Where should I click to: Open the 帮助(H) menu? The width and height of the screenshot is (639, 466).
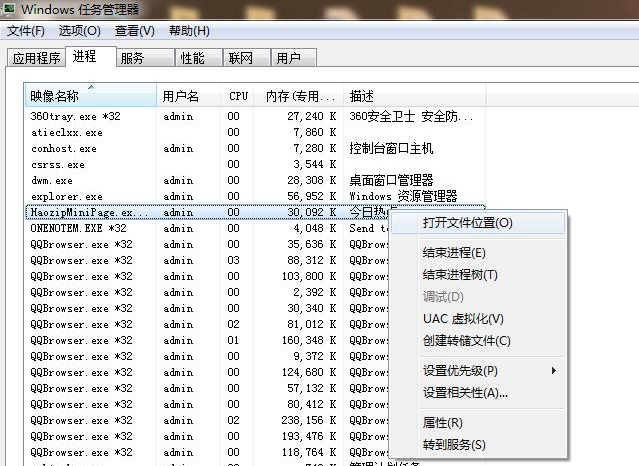[x=190, y=31]
